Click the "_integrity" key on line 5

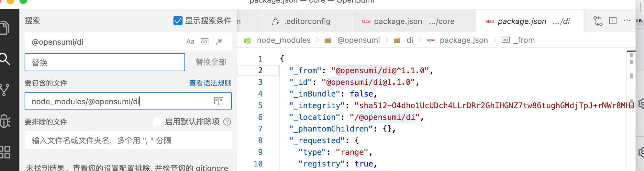coord(319,105)
